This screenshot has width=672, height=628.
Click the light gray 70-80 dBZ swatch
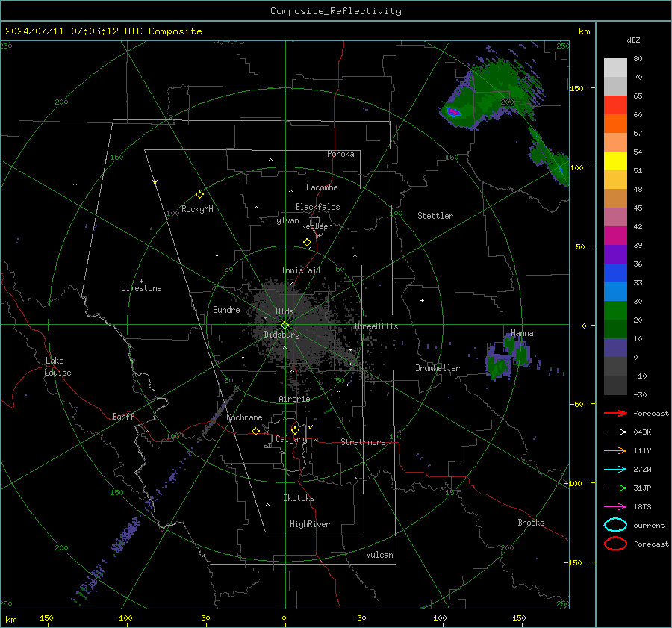click(x=615, y=68)
